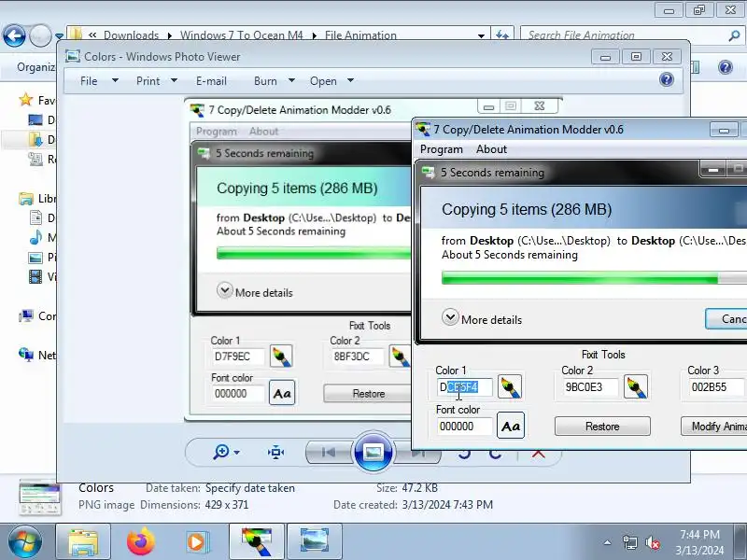Click the search magnifier icon in Explorer

coord(735,35)
